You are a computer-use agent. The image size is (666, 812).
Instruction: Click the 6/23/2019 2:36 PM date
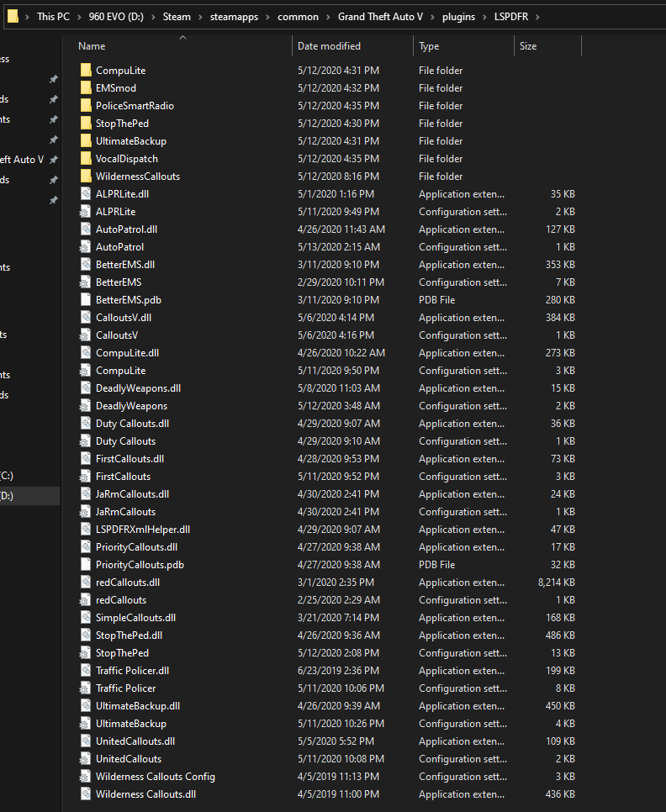339,671
